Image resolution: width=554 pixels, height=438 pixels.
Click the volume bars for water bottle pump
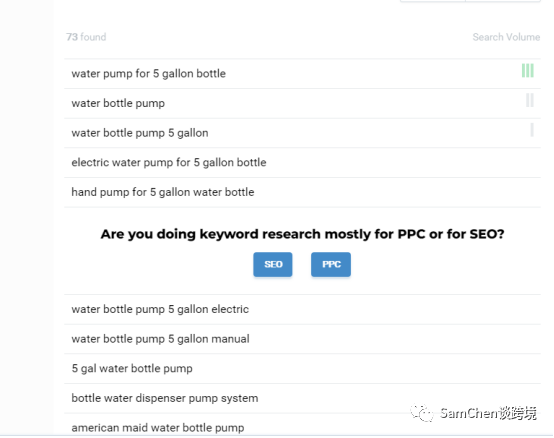click(530, 100)
